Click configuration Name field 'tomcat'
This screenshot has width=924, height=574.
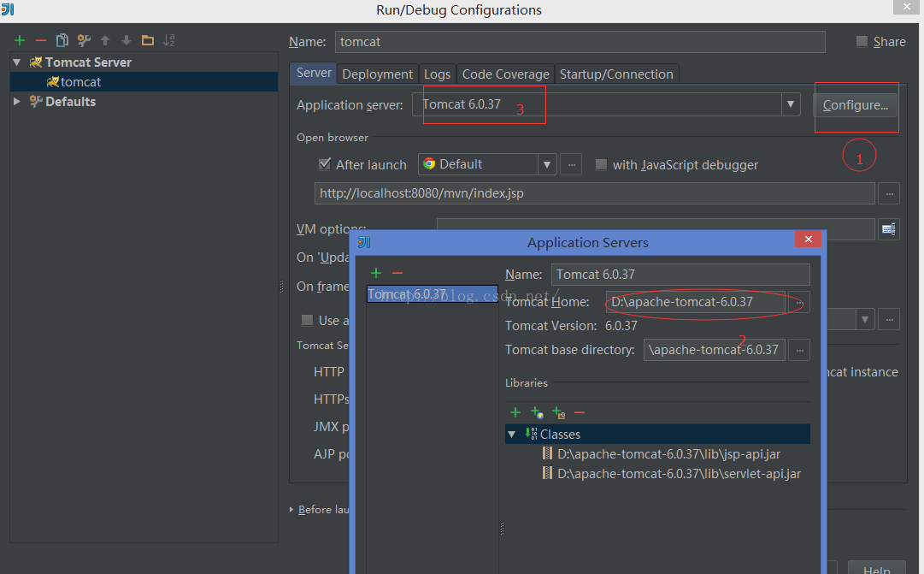(x=580, y=42)
